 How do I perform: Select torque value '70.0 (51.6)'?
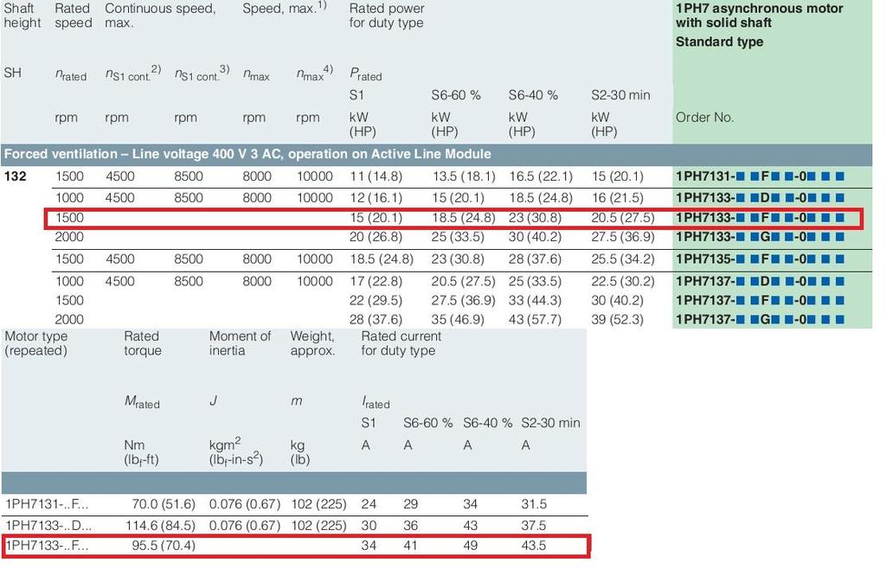pyautogui.click(x=164, y=504)
